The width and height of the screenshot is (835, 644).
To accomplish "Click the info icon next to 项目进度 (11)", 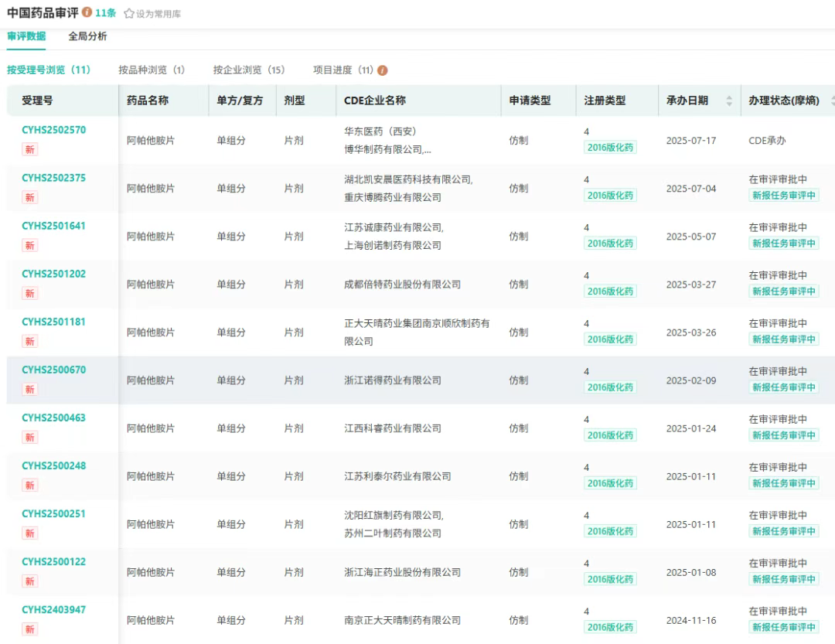I will click(x=383, y=70).
